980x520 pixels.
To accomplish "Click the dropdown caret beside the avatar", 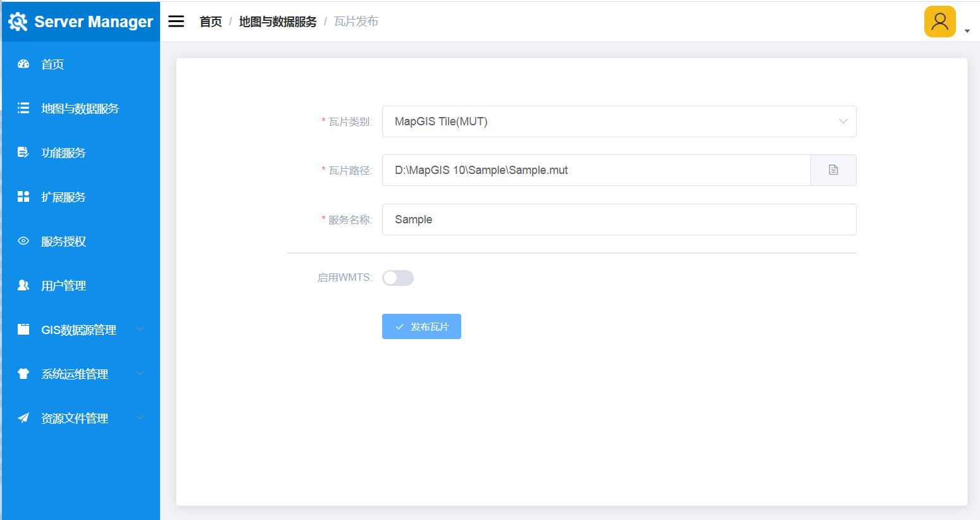I will click(967, 31).
